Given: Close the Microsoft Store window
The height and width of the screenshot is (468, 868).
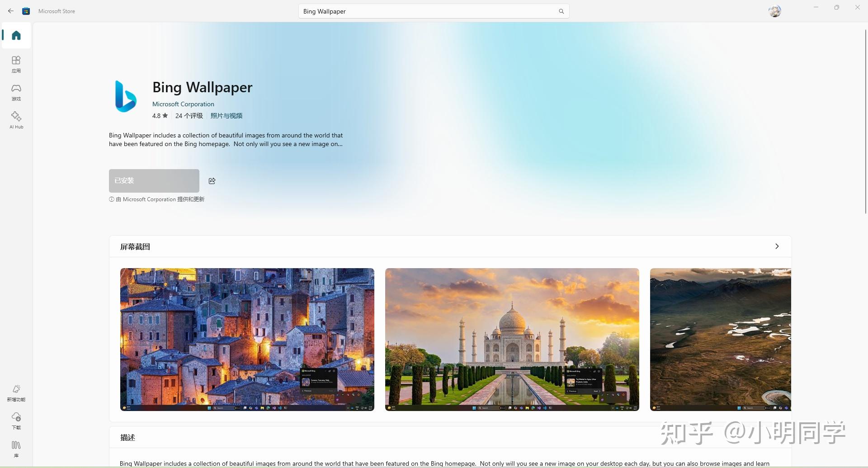Looking at the screenshot, I should coord(858,7).
